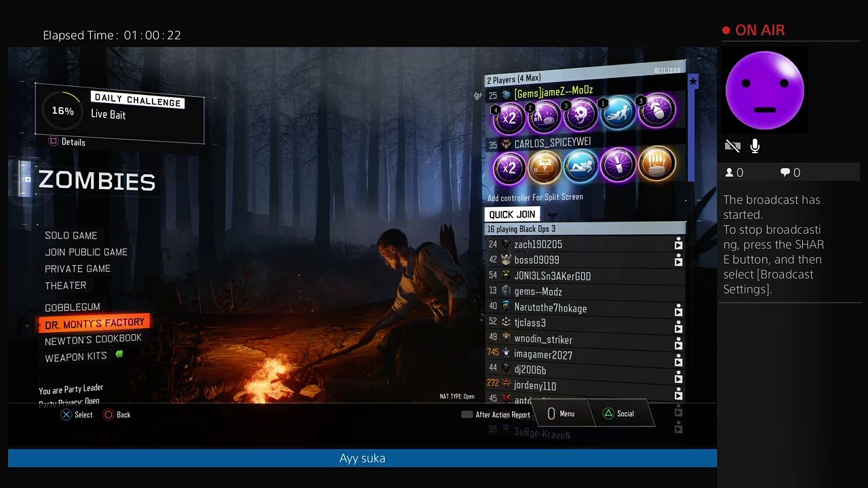The height and width of the screenshot is (488, 868).
Task: Select friend imagamer2027 name
Action: point(543,354)
